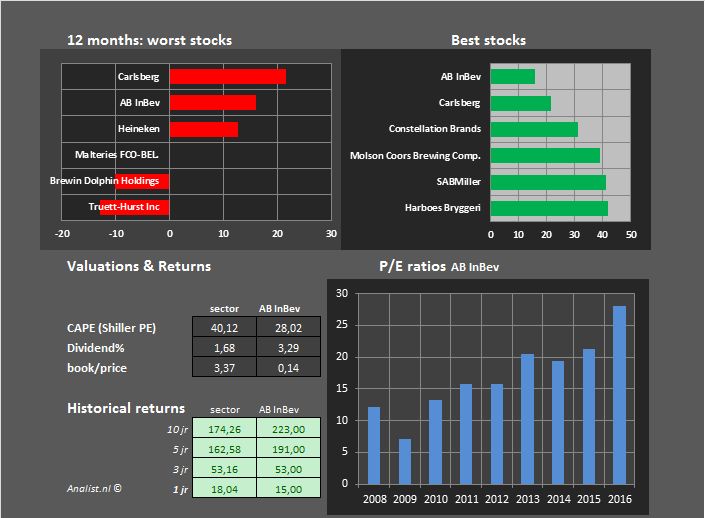
Task: Select the Malteries FCO-BEL label
Action: (116, 155)
